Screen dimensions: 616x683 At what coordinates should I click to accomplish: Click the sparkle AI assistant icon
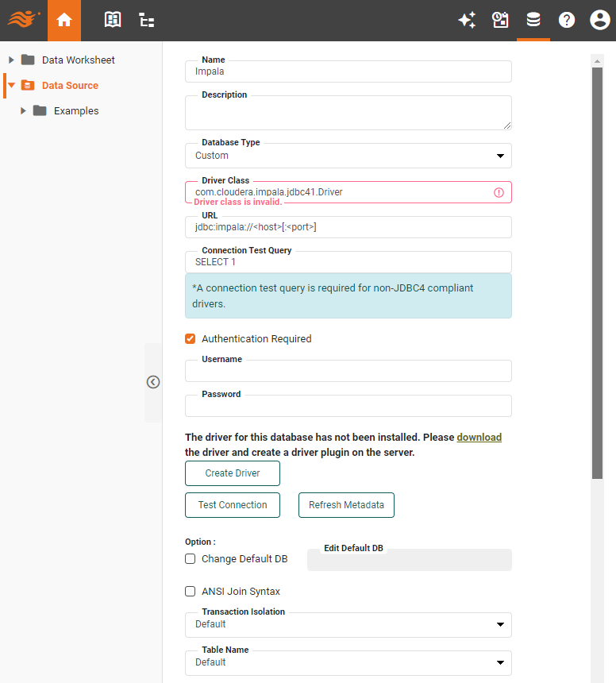(x=467, y=20)
